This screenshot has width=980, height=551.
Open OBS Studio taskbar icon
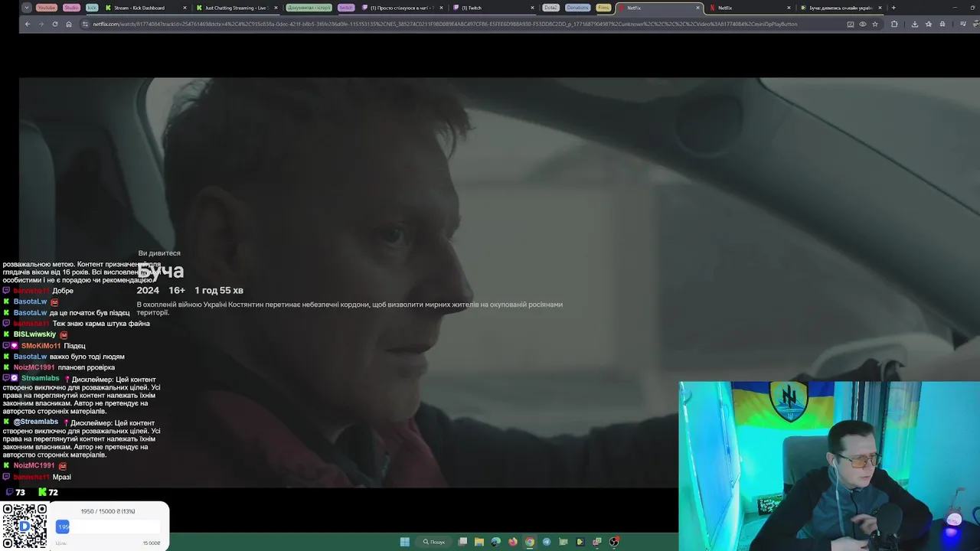pyautogui.click(x=614, y=542)
